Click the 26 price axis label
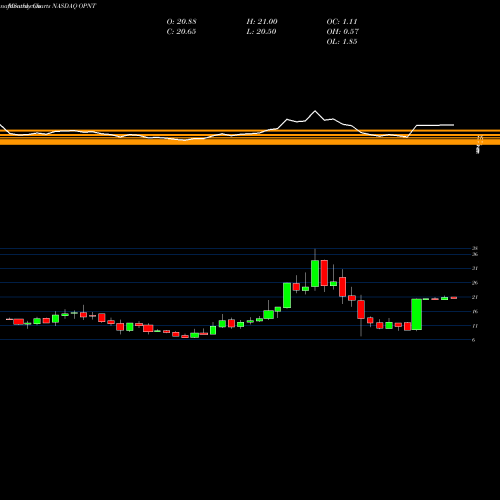Viewport: 500px width, 500px height. (475, 283)
